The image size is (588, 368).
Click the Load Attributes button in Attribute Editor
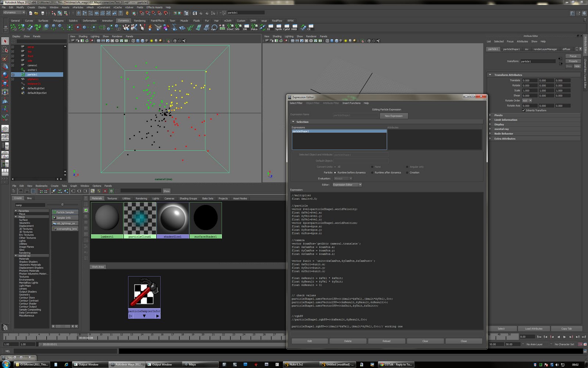(534, 328)
